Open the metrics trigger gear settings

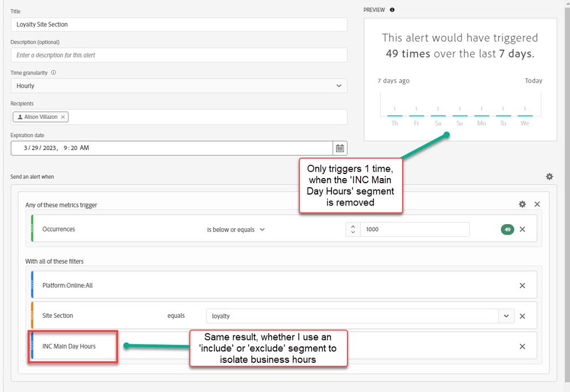pos(522,204)
